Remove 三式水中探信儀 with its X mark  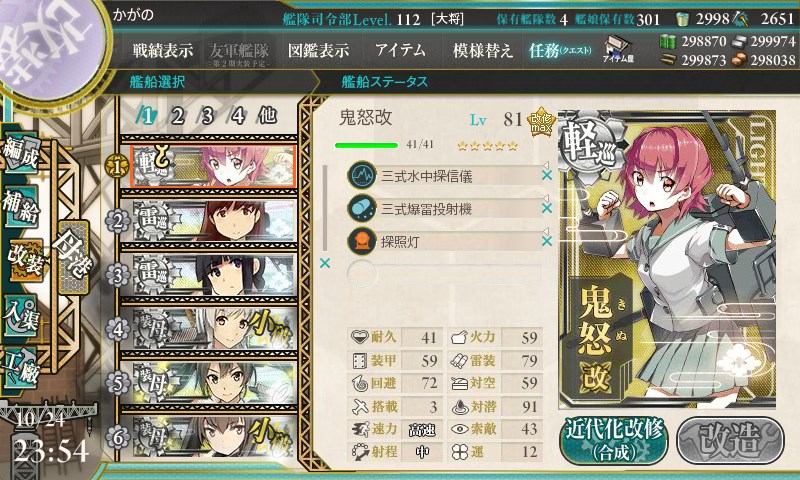tap(546, 175)
